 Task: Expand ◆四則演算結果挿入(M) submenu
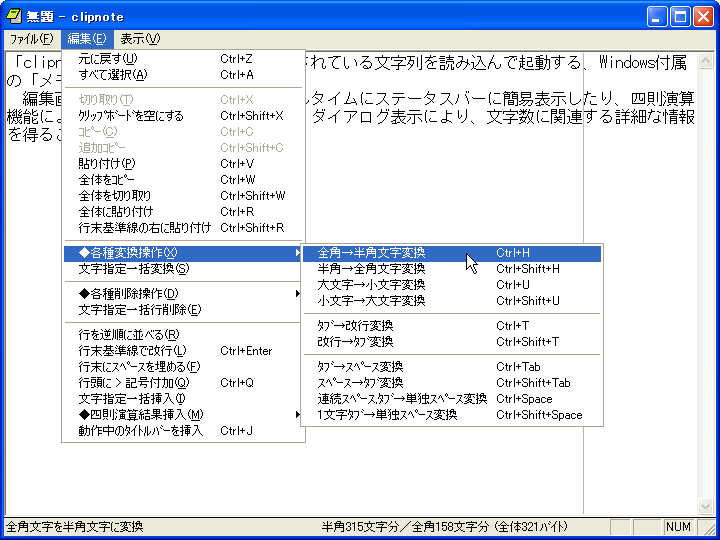(x=183, y=415)
